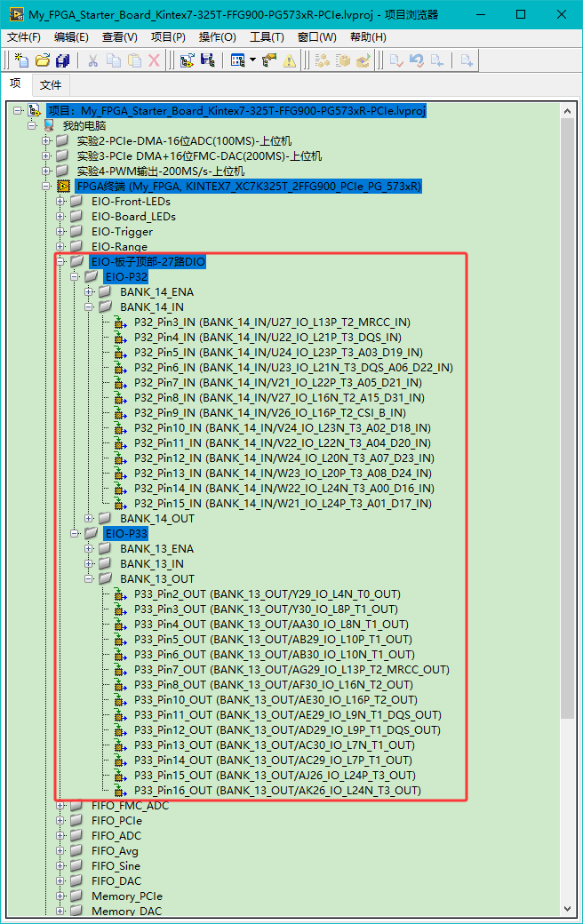The width and height of the screenshot is (583, 924).
Task: Click the Paste clipboard toolbar icon
Action: 134,60
